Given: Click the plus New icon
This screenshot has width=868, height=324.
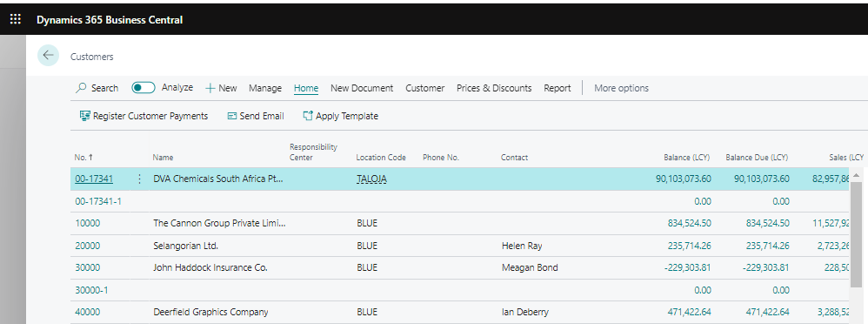Looking at the screenshot, I should (210, 88).
